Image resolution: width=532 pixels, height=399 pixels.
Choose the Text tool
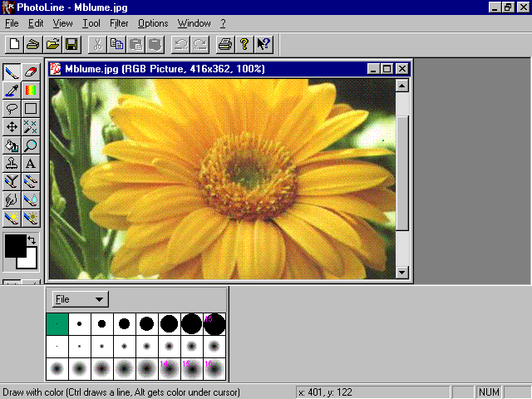click(31, 163)
